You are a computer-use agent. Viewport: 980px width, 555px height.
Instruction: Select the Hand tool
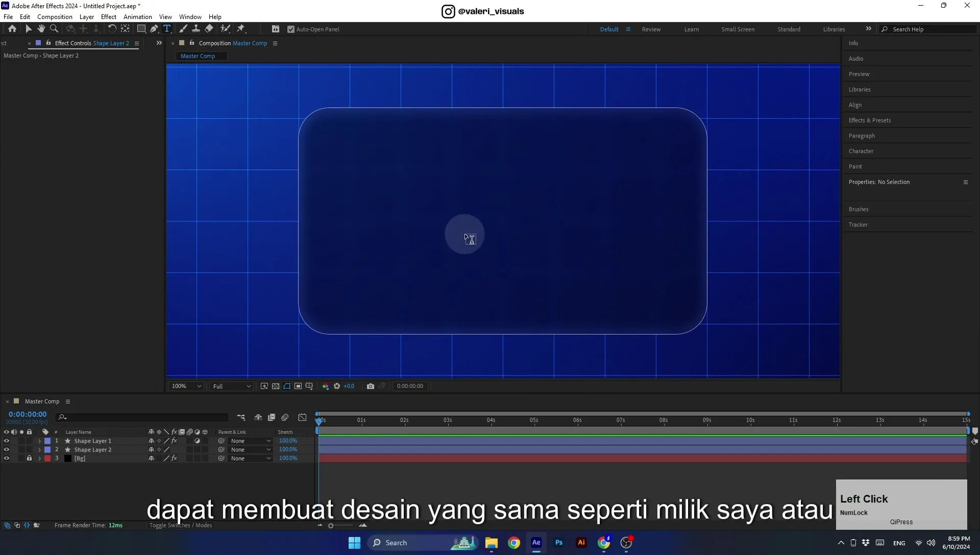point(41,29)
